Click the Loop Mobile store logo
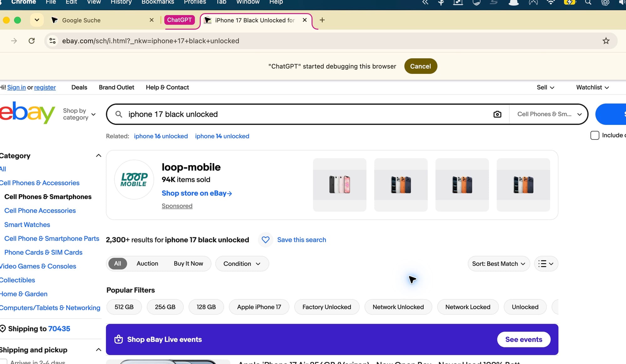The width and height of the screenshot is (626, 364). click(x=134, y=180)
